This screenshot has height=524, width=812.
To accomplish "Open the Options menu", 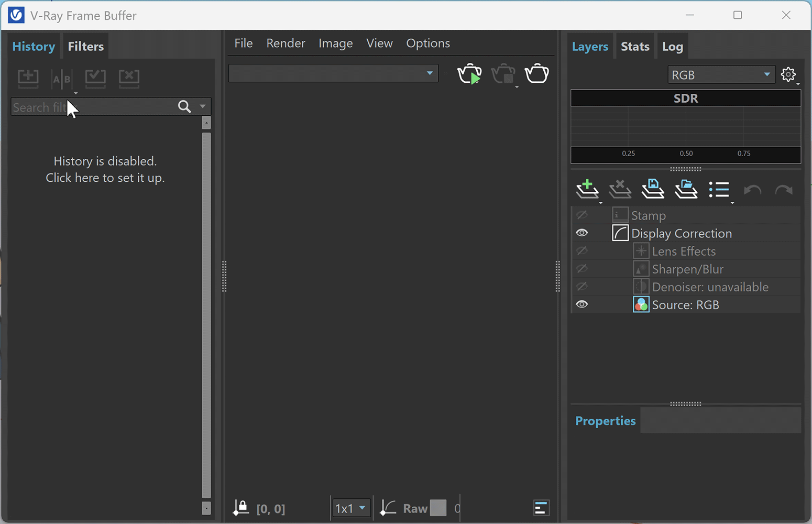I will click(428, 43).
